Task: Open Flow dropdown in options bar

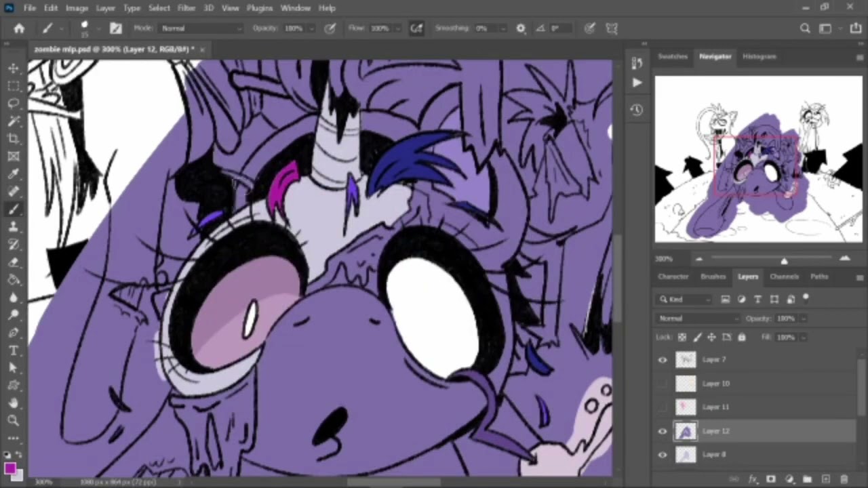Action: pos(397,28)
